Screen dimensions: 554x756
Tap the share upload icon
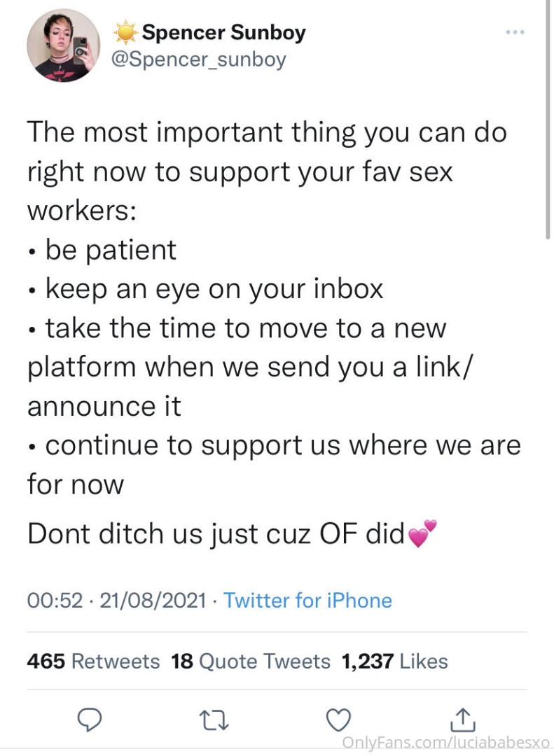click(x=462, y=720)
